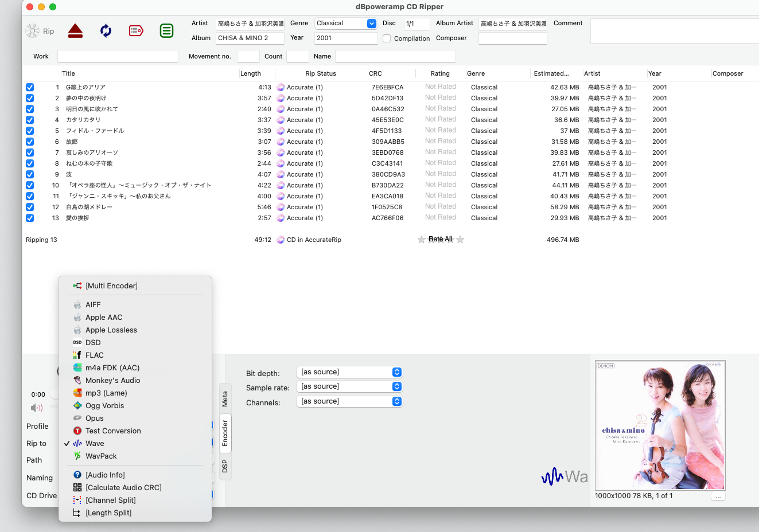Select [Audio Info] utility

[x=135, y=475]
